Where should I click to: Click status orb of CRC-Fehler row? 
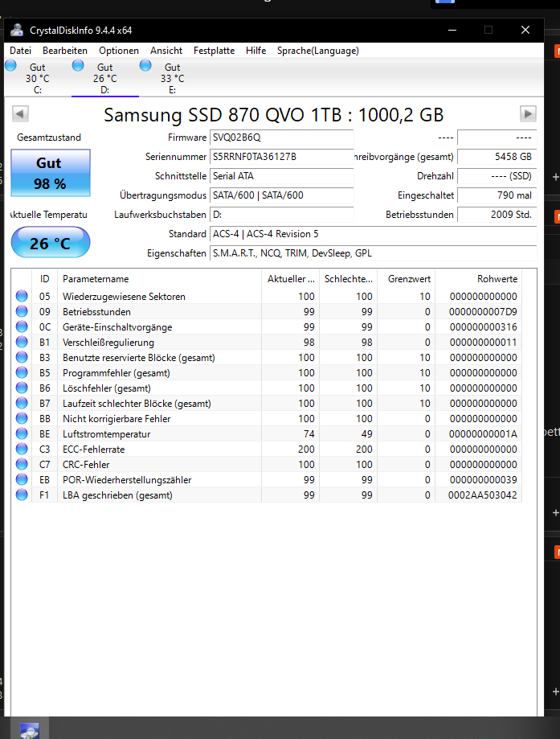coord(22,464)
